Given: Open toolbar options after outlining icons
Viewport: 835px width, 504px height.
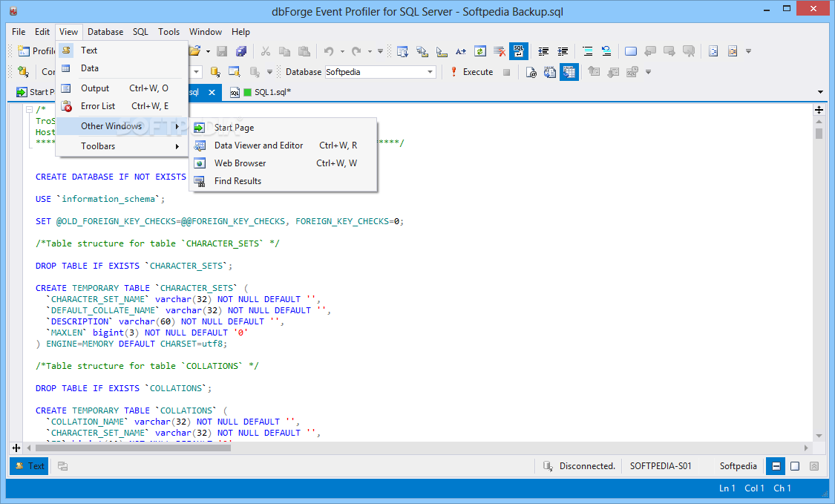Looking at the screenshot, I should (748, 52).
